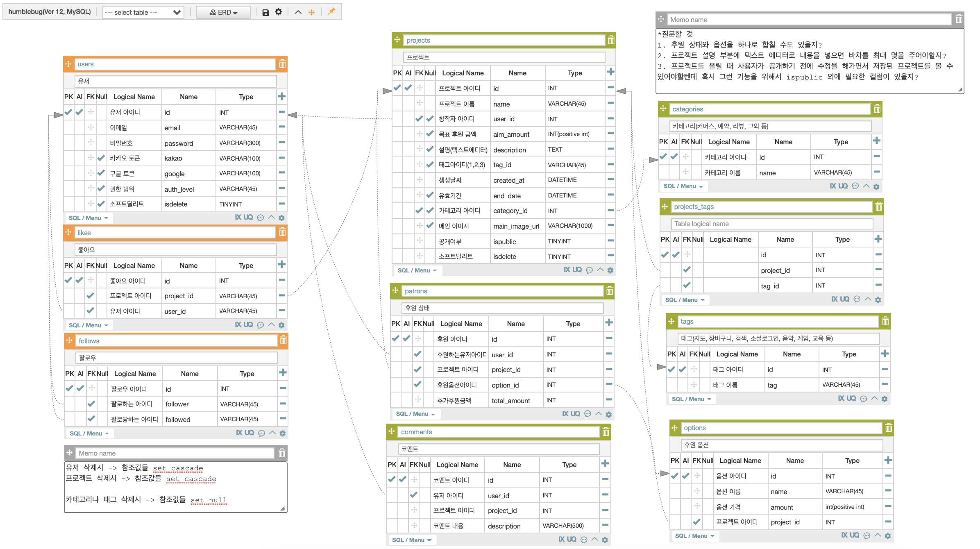Click the save disk icon in toolbar
The height and width of the screenshot is (549, 980).
click(x=265, y=12)
